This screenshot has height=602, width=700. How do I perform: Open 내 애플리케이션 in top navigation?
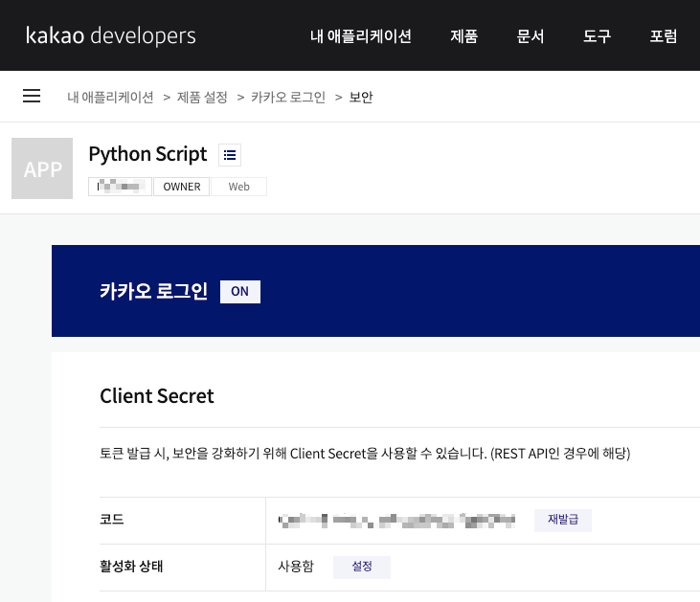[x=361, y=36]
